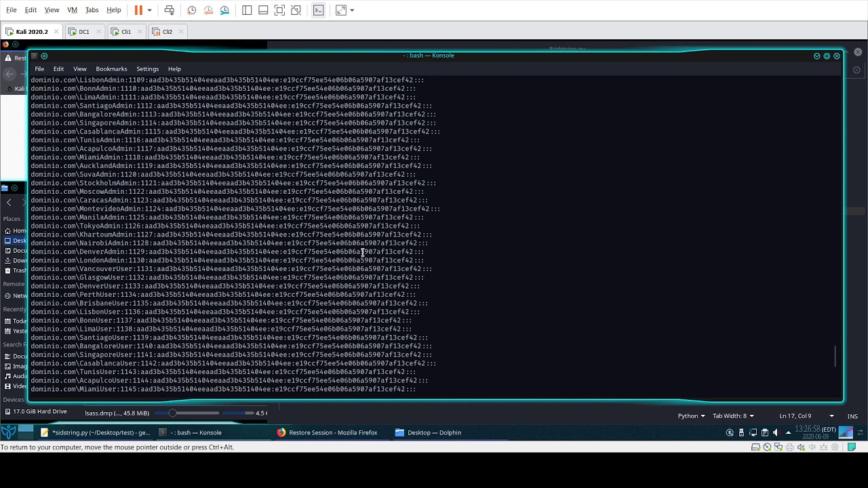Click the Konsole terminal scrollbar handle
This screenshot has width=868, height=488.
click(x=835, y=357)
